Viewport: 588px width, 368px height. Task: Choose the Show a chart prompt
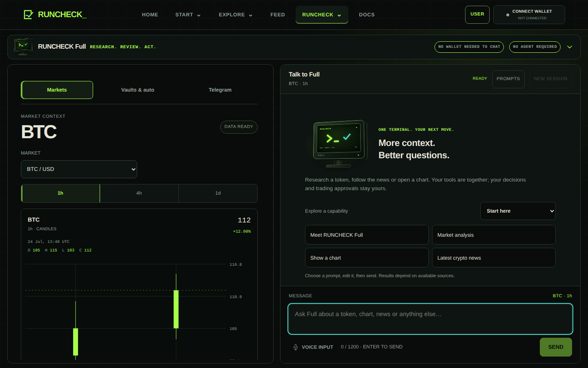click(x=367, y=258)
